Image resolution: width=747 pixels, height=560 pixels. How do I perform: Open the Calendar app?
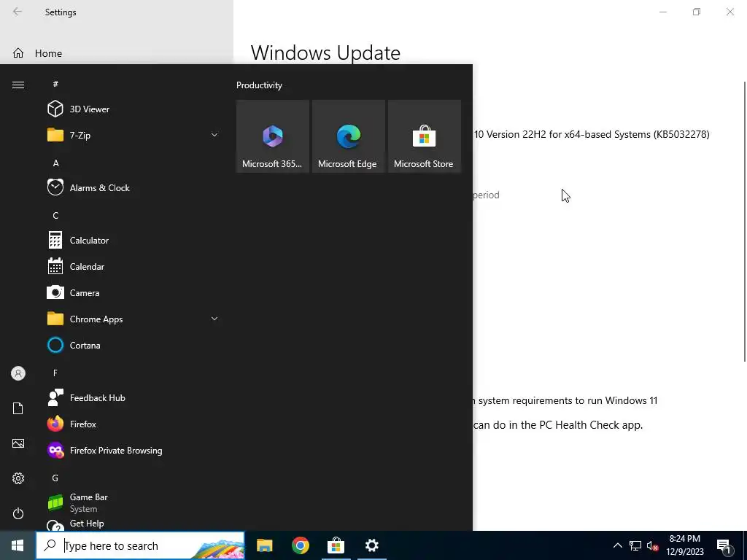[x=133, y=267]
